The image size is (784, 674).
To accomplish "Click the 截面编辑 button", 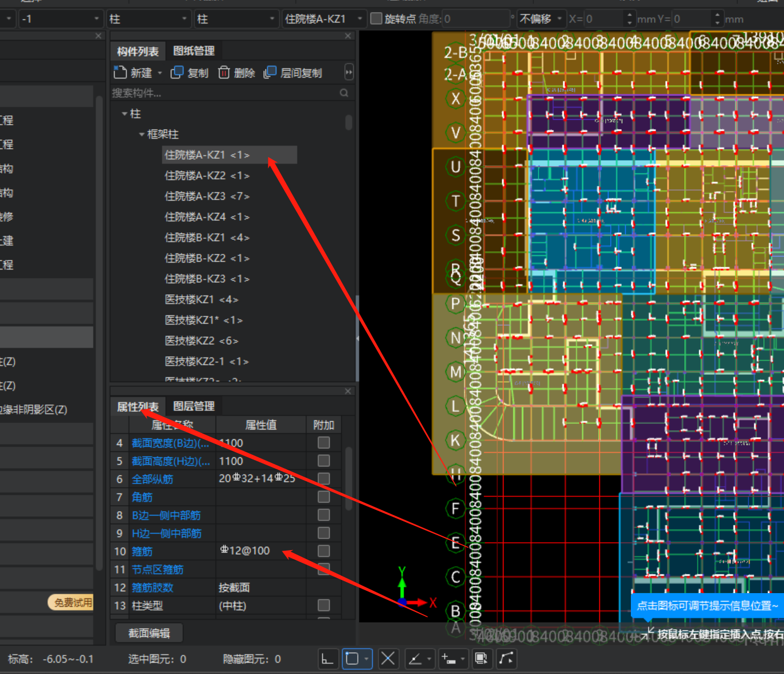I will point(149,633).
